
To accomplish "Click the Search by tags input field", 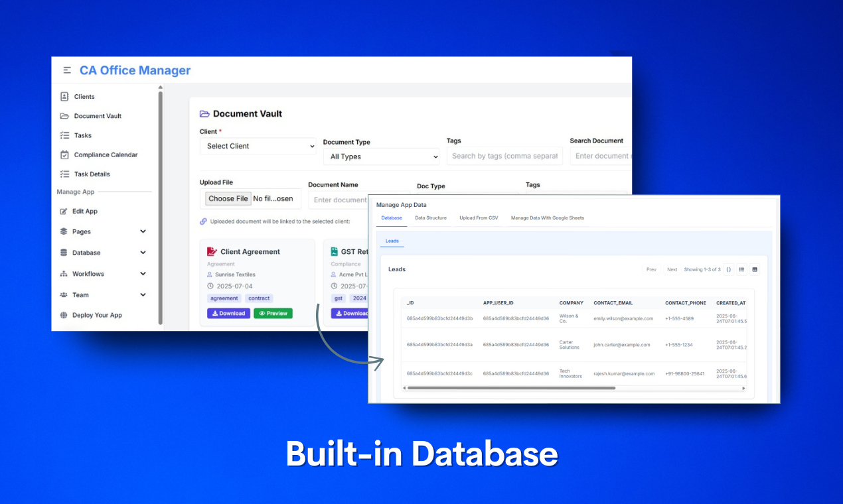I will coord(504,155).
